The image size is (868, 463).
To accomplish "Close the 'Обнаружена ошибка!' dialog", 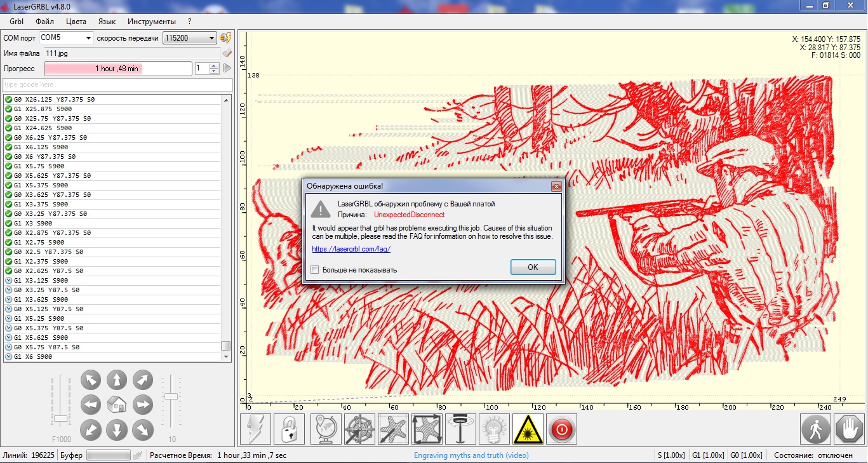I will click(x=556, y=186).
